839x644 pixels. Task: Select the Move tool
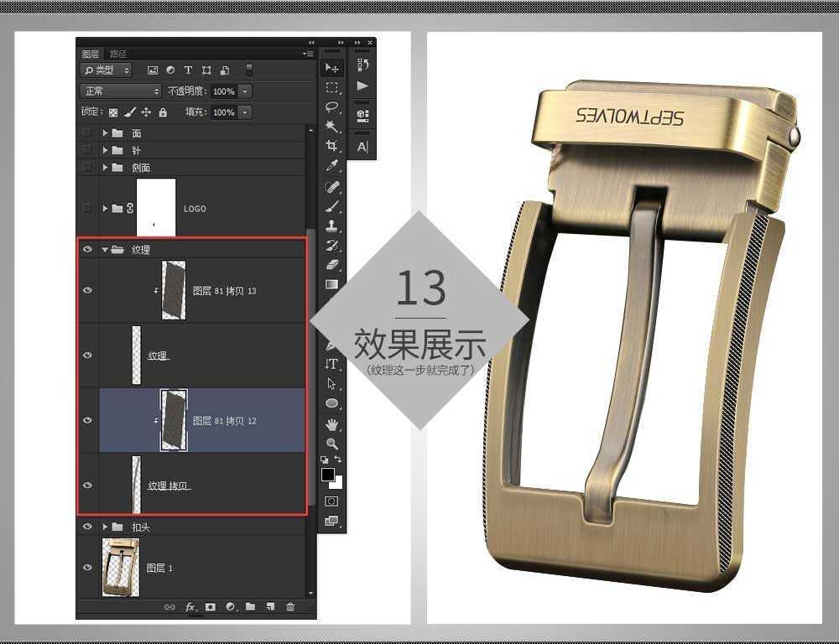tap(331, 68)
